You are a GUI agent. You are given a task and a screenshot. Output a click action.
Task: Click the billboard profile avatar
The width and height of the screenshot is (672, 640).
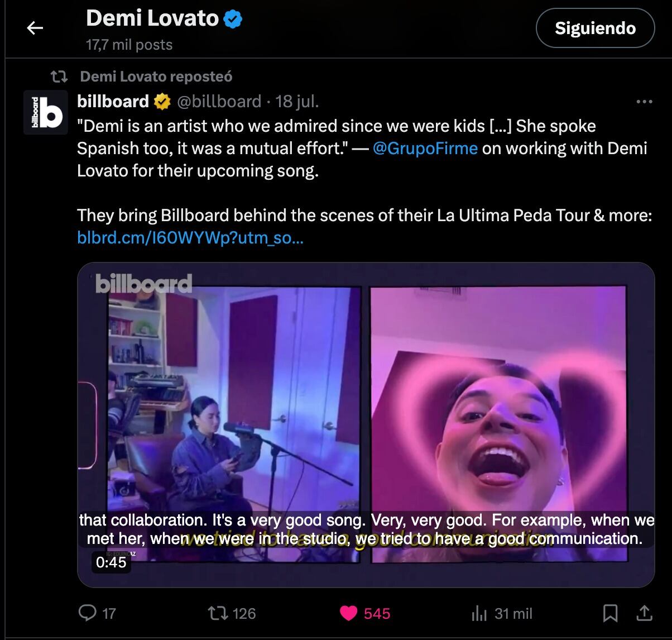(46, 112)
